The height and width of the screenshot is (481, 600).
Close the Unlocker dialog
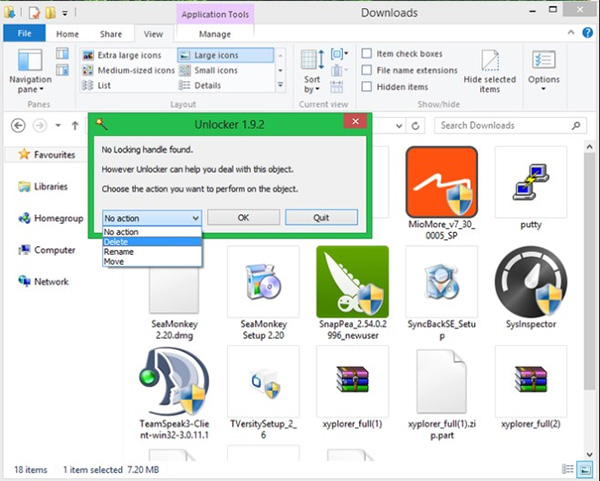355,121
